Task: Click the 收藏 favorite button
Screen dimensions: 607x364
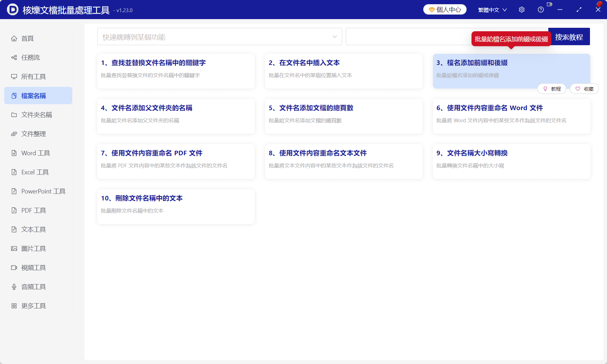Action: [584, 89]
